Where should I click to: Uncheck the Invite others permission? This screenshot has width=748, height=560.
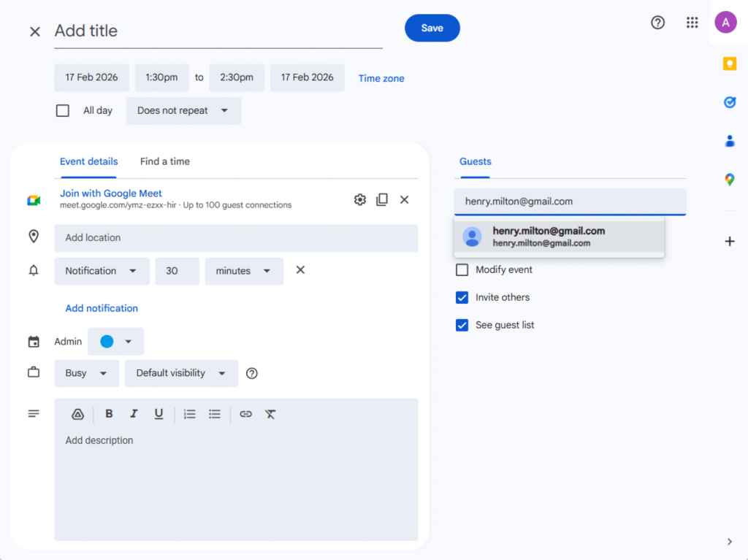click(x=462, y=298)
